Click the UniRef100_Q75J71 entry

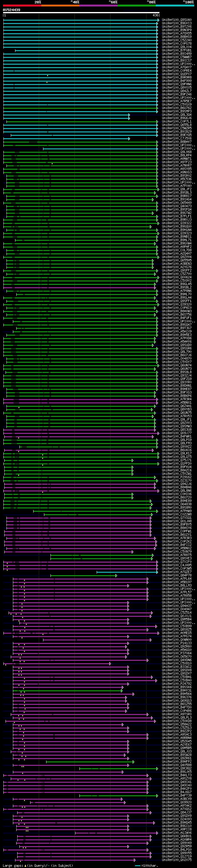(x=177, y=460)
